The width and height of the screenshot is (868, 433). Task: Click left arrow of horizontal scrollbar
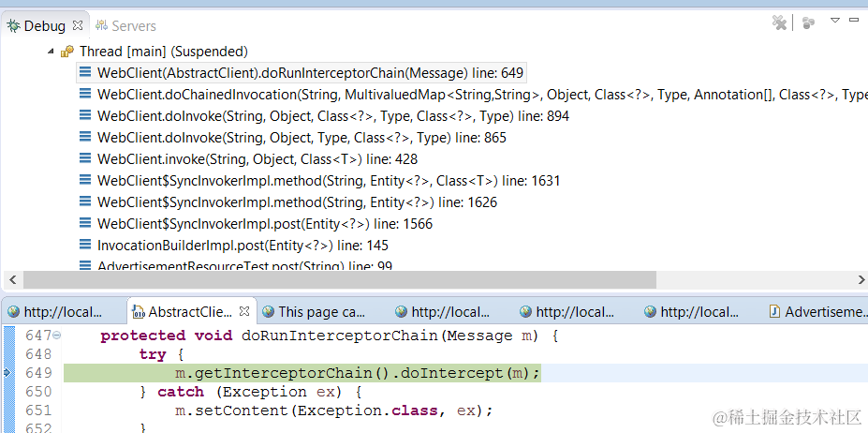tap(13, 279)
